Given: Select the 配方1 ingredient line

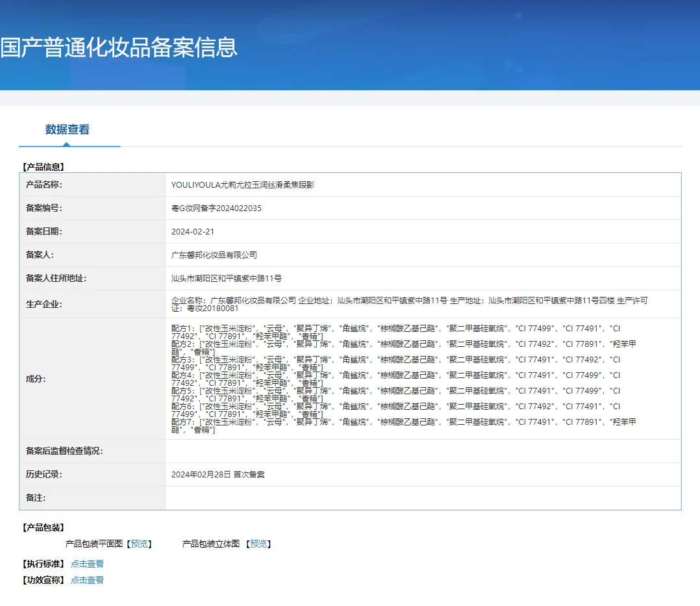Looking at the screenshot, I should click(395, 333).
